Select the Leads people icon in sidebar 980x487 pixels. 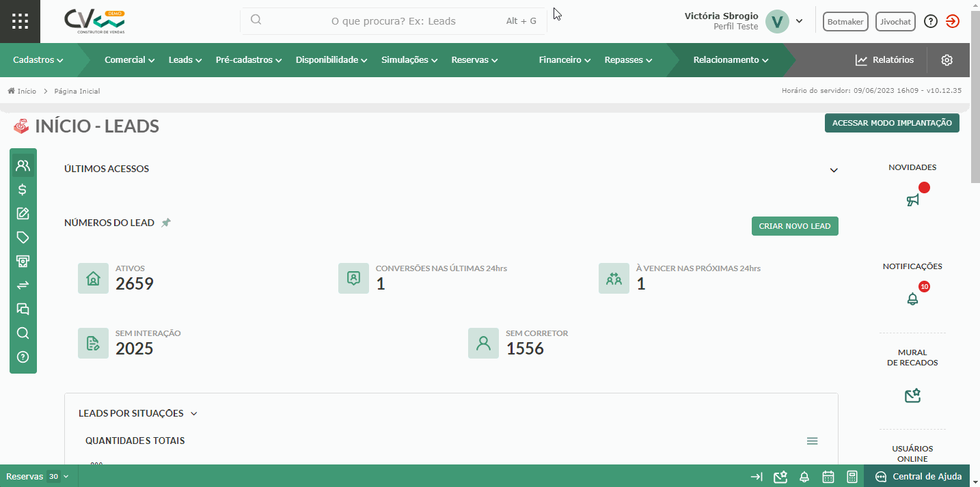click(23, 165)
